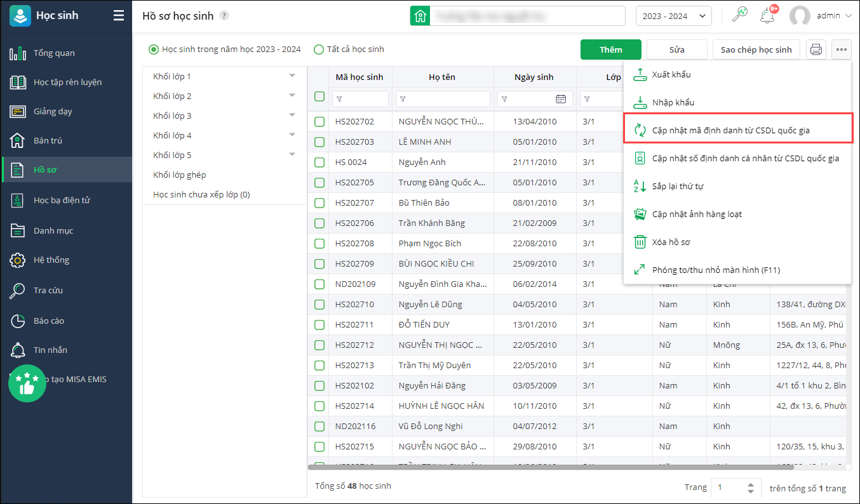The image size is (860, 504).
Task: Open the notifications bell
Action: point(767,16)
